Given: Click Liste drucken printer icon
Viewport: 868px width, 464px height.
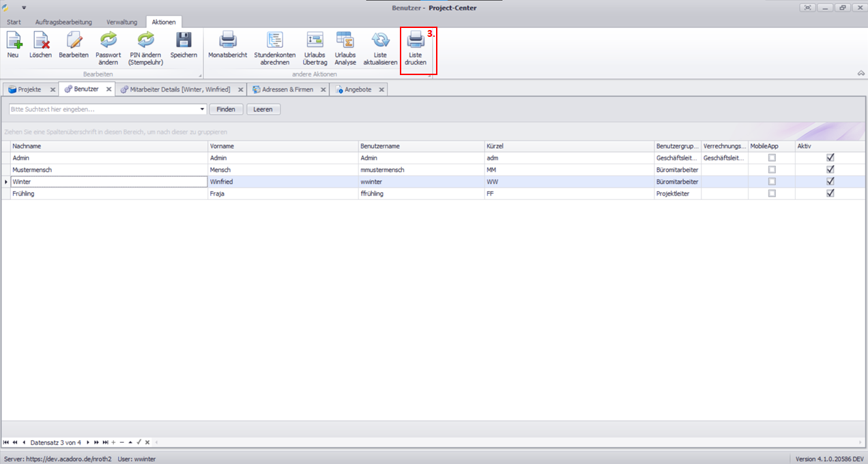Looking at the screenshot, I should pos(416,40).
